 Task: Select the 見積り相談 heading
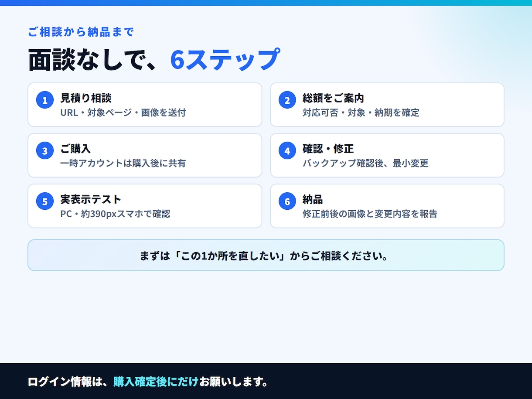pos(86,98)
